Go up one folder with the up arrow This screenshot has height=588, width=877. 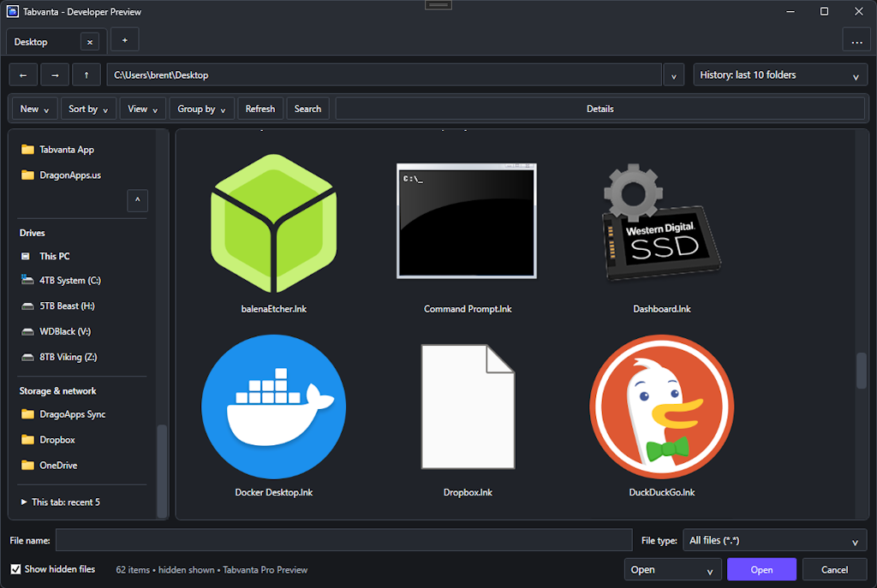87,75
